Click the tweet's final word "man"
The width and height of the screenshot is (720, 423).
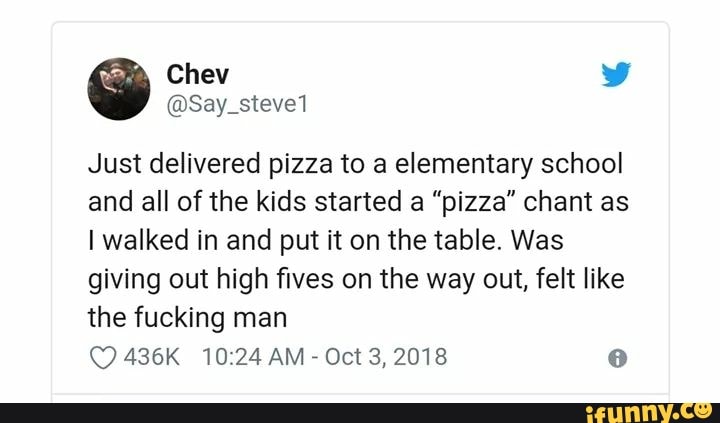pyautogui.click(x=259, y=318)
